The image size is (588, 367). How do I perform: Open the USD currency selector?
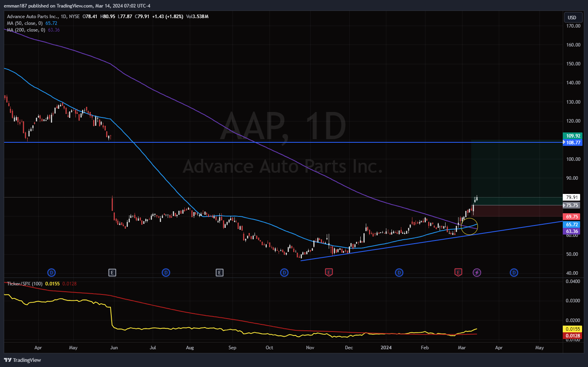(x=572, y=17)
